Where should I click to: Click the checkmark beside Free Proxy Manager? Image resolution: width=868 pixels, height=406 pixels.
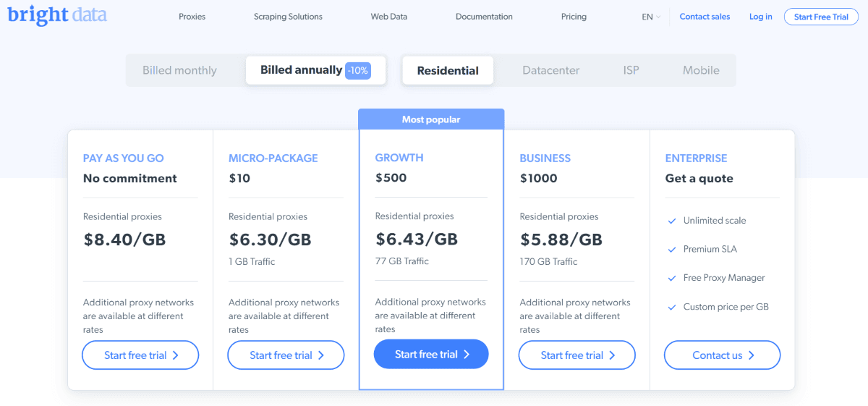tap(672, 278)
